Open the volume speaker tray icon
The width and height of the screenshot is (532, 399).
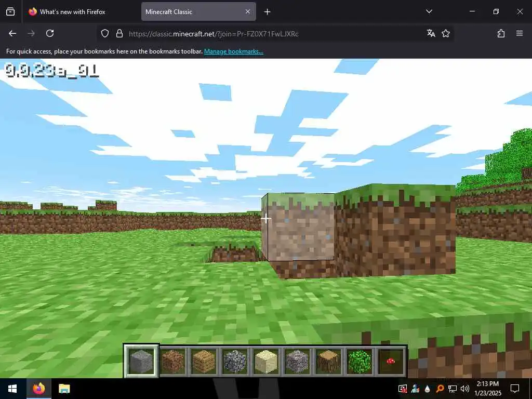[465, 389]
